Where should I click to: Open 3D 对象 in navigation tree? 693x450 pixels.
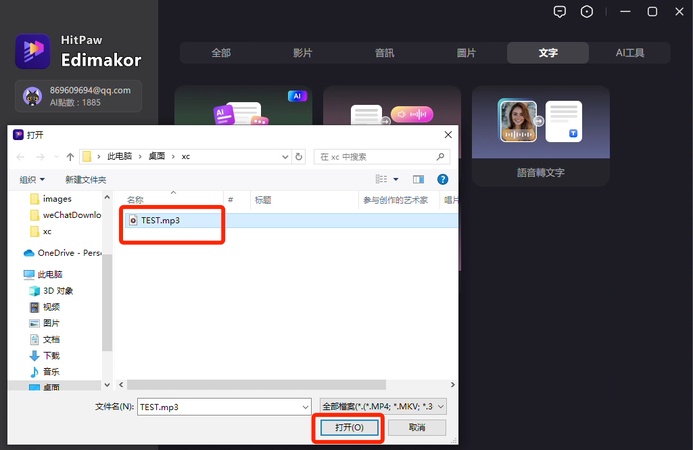tap(51, 291)
